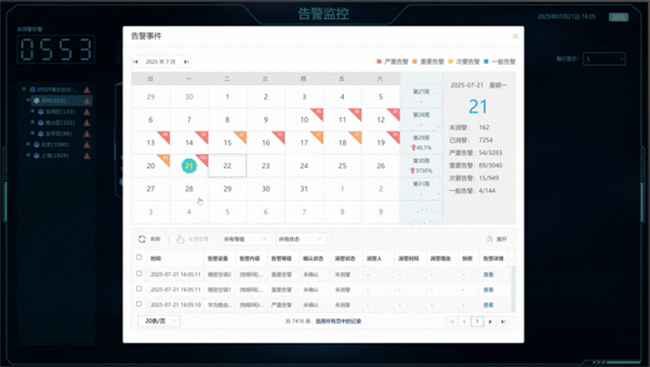Select week 第27周 in week column

pos(421,92)
